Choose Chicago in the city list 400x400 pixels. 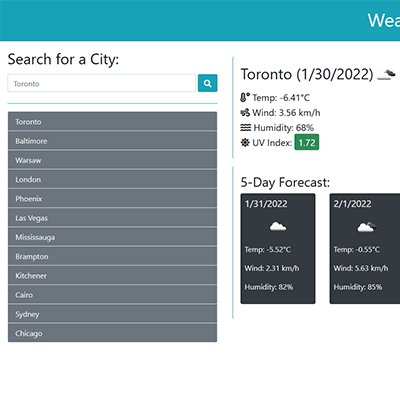coord(112,333)
